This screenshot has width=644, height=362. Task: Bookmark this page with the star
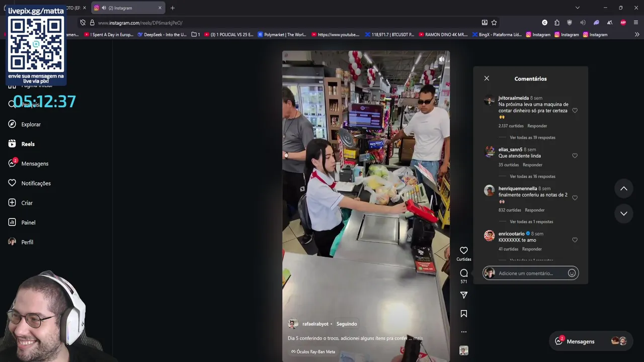494,23
